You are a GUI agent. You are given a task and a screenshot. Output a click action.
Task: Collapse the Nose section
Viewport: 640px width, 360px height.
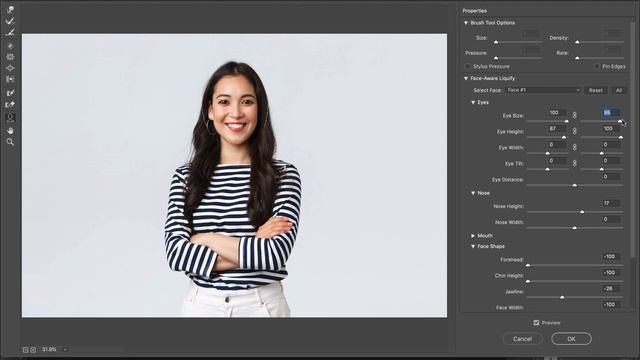tap(473, 193)
